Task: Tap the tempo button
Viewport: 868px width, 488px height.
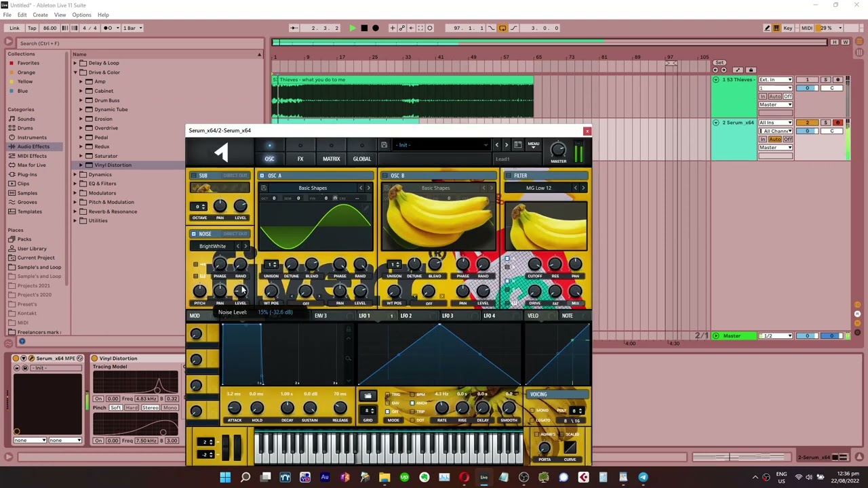Action: pos(32,28)
